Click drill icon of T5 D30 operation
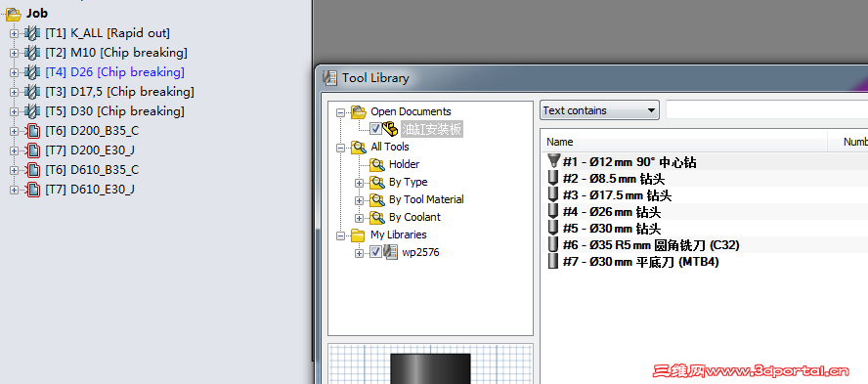Viewport: 868px width, 384px height. click(x=32, y=111)
